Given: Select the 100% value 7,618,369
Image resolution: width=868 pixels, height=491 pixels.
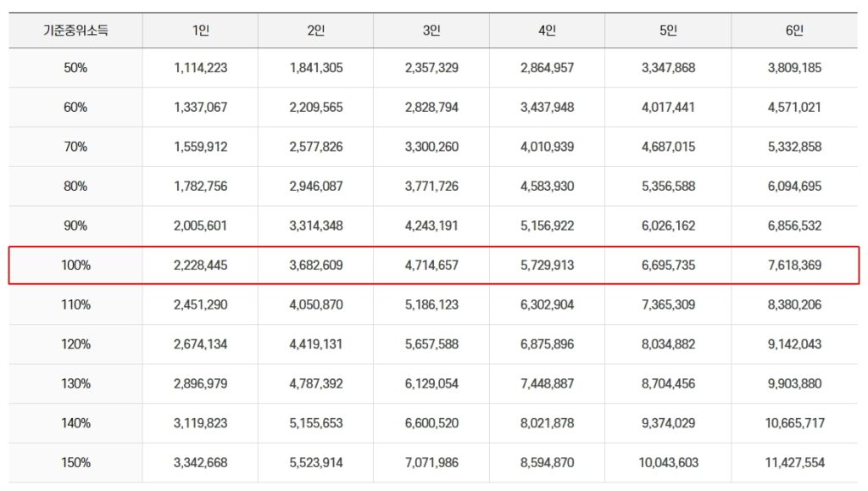Looking at the screenshot, I should coord(794,265).
